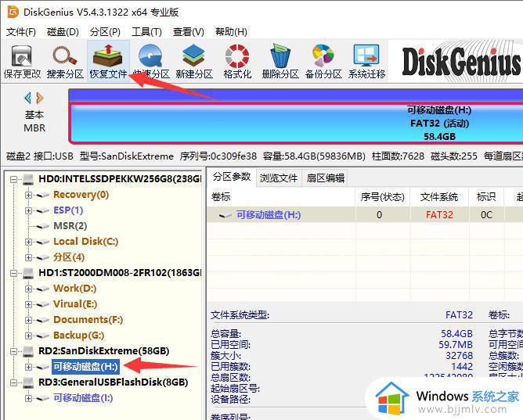
Task: Click the drive icon beside 可移动磁盘(H:) in table
Action: click(225, 216)
